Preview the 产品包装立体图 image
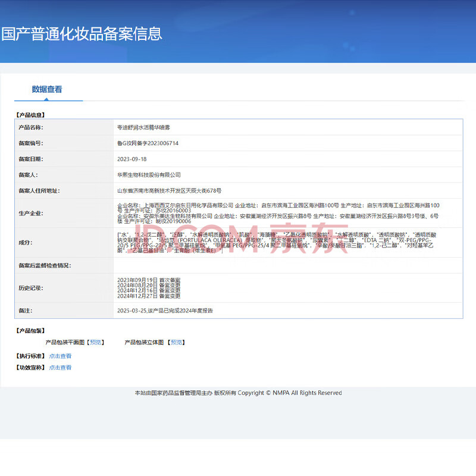This screenshot has height=476, width=476. tap(176, 343)
